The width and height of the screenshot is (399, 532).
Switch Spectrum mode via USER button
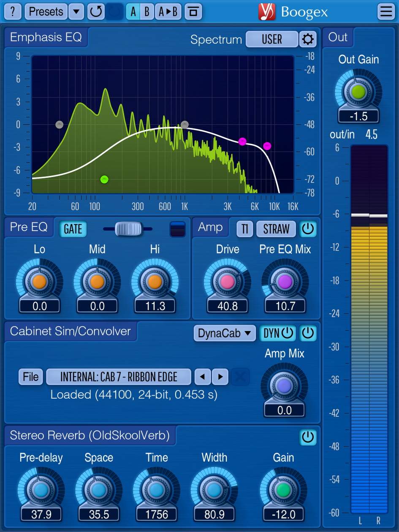click(x=271, y=39)
